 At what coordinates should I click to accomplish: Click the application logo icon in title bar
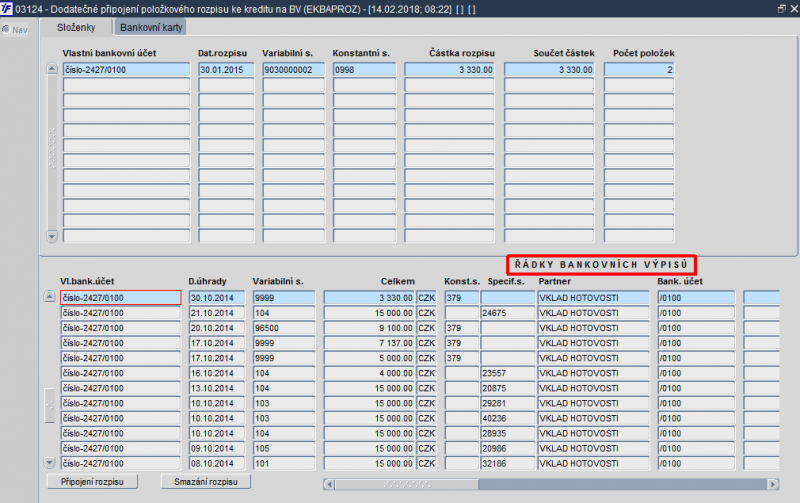(x=6, y=8)
